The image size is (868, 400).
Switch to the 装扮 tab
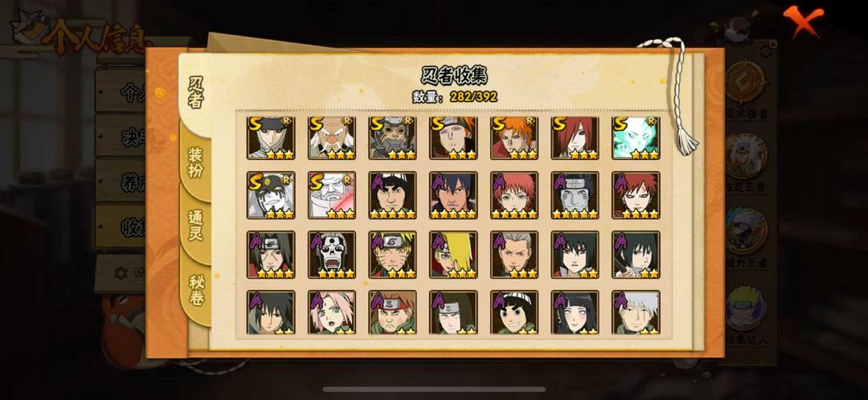(x=195, y=163)
